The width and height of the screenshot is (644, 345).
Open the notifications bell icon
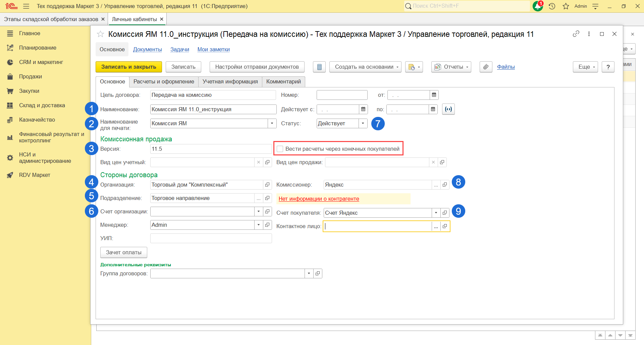tap(538, 6)
